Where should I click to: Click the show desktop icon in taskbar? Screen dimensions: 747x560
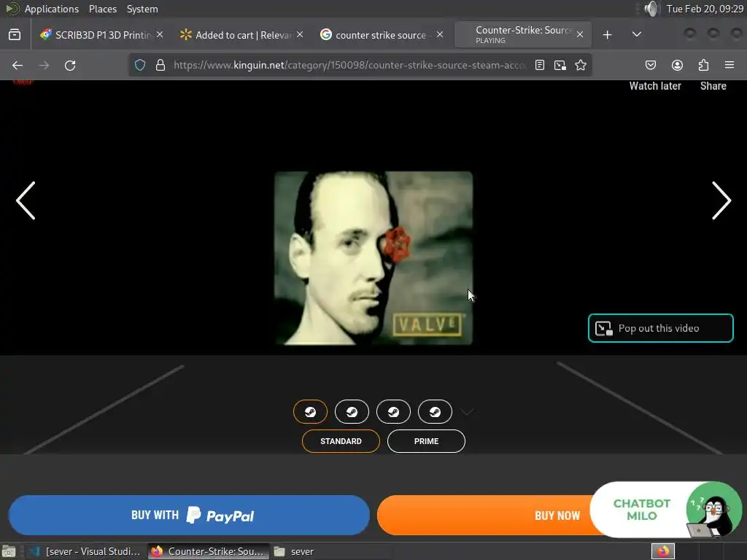tap(9, 551)
